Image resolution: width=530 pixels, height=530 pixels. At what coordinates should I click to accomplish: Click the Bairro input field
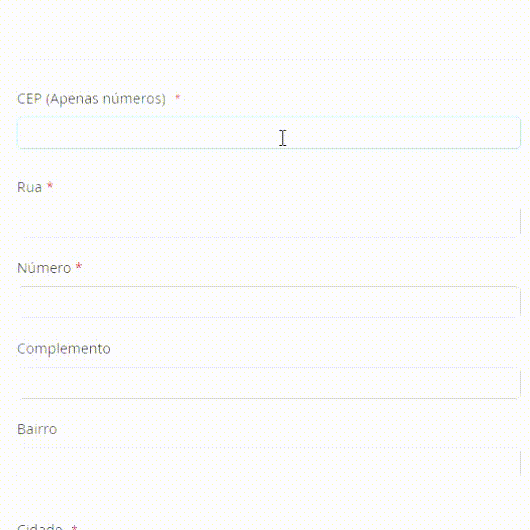click(x=269, y=463)
